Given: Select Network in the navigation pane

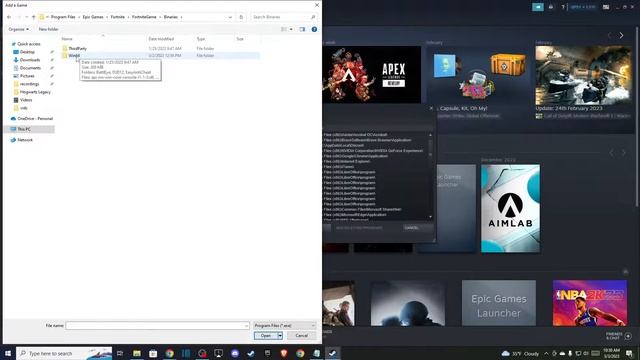Looking at the screenshot, I should (24, 140).
